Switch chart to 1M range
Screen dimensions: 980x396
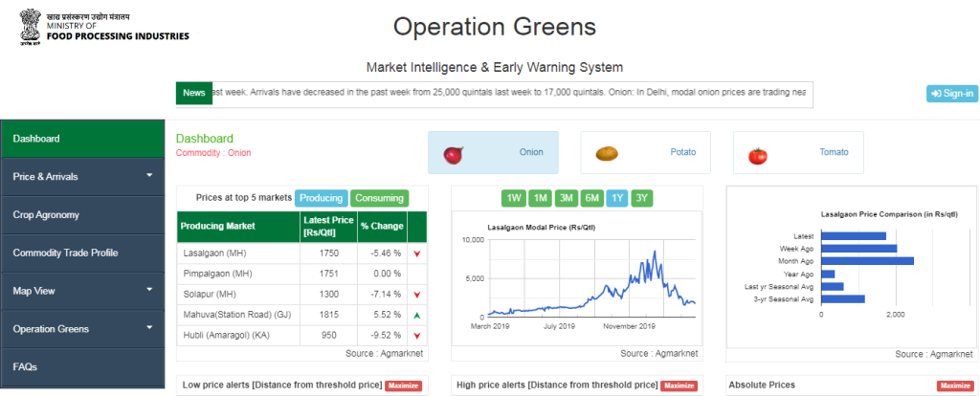(540, 199)
